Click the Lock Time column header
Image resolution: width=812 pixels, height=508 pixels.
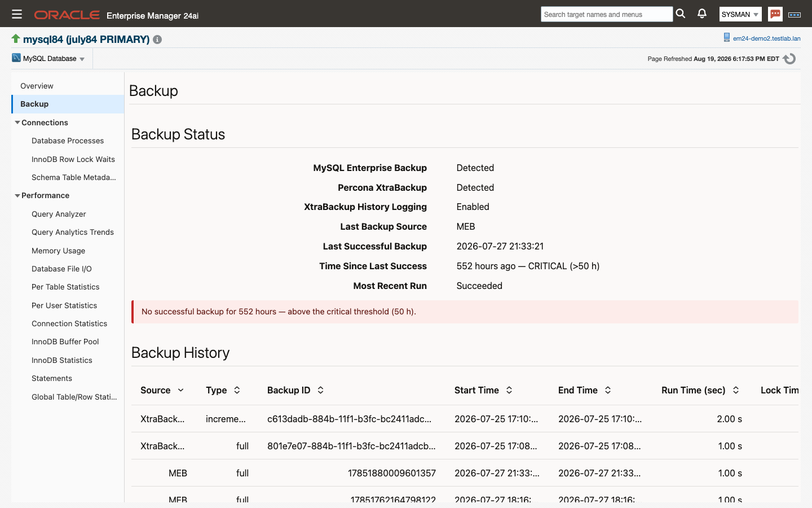coord(779,390)
